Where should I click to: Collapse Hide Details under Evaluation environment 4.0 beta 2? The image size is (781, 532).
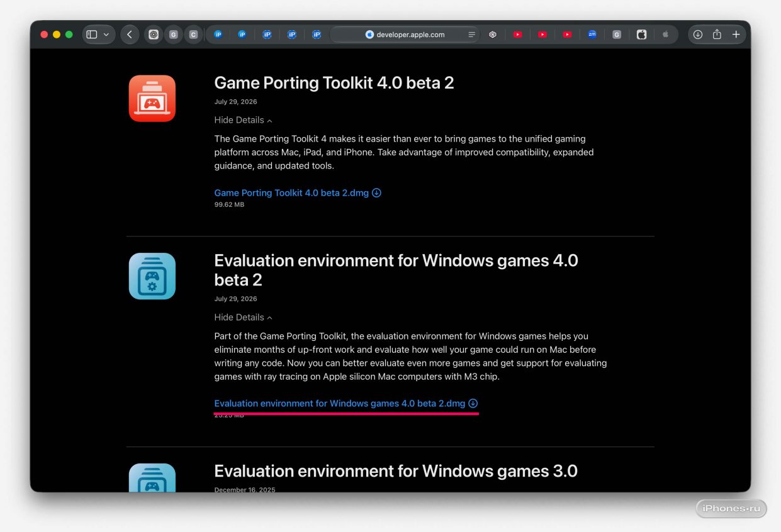243,318
